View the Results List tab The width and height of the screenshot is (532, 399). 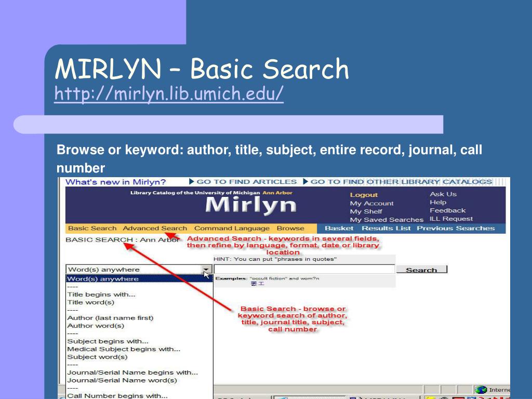pyautogui.click(x=386, y=229)
